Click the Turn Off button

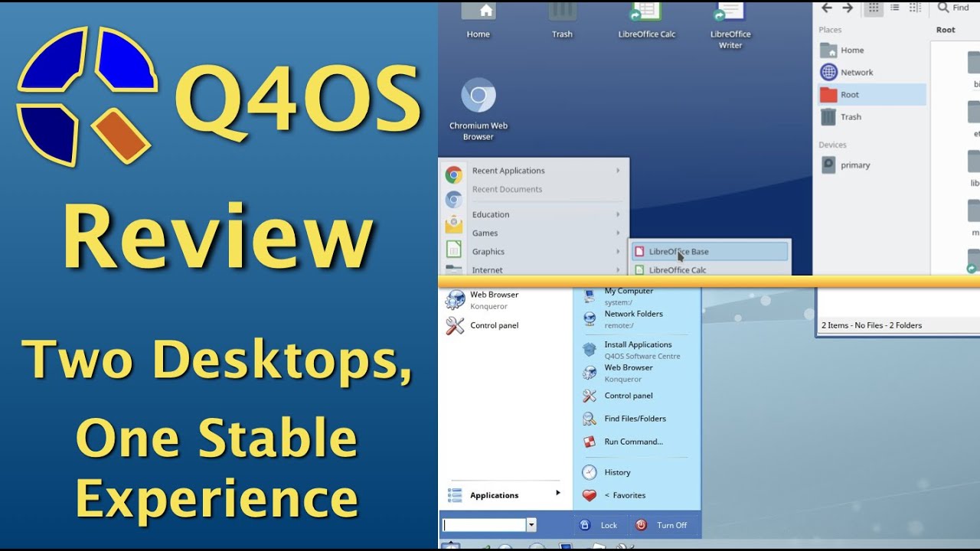pos(662,525)
